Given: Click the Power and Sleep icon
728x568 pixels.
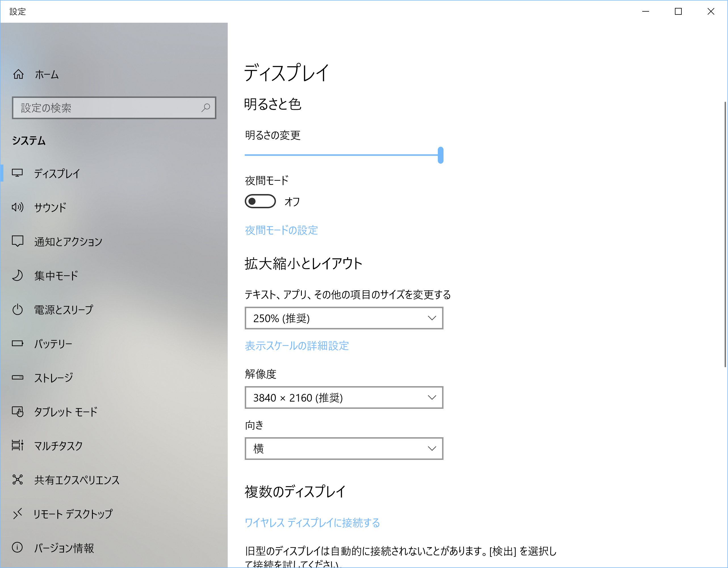Looking at the screenshot, I should (17, 310).
